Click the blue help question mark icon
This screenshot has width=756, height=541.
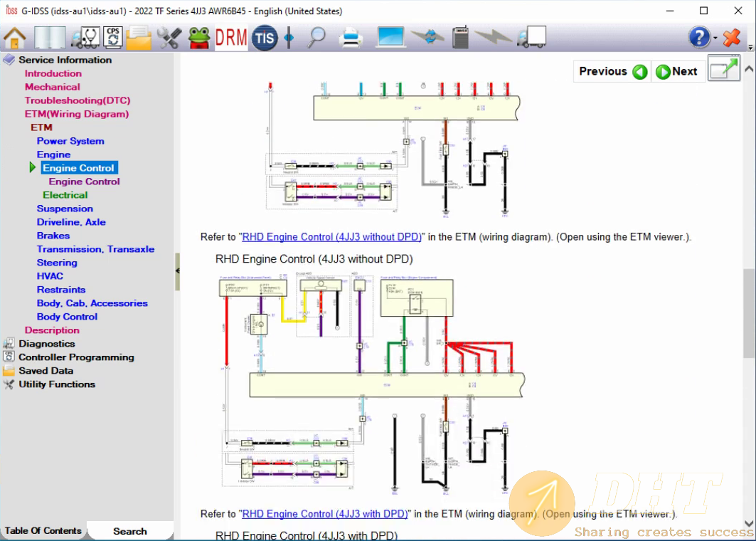click(699, 37)
